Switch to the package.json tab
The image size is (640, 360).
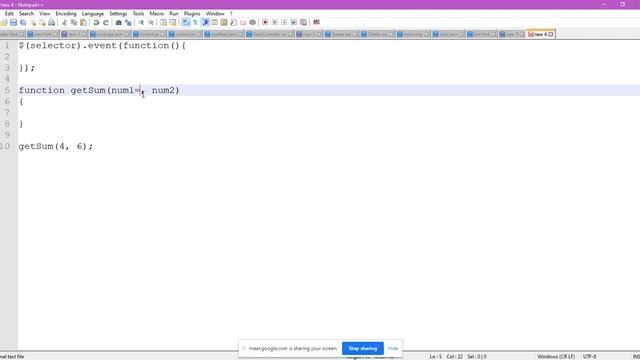tap(110, 34)
